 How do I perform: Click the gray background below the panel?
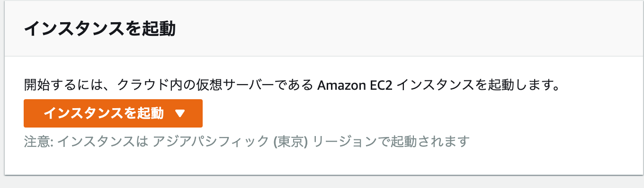click(322, 182)
